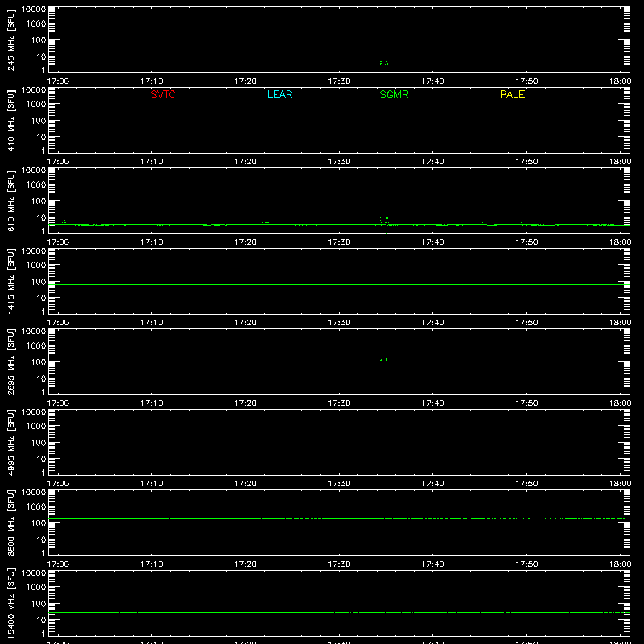
Task: Click the noisy trace line in 15400 MHz plot
Action: tap(339, 613)
